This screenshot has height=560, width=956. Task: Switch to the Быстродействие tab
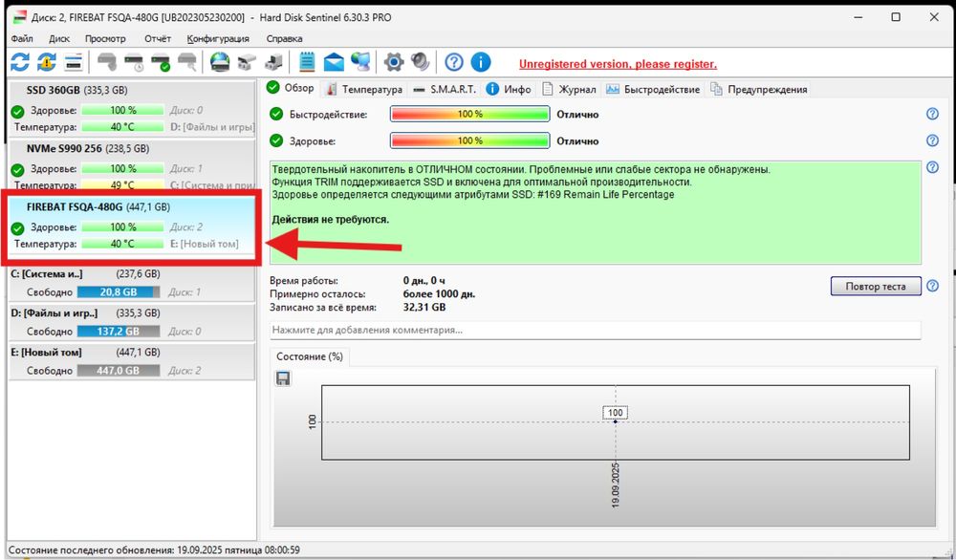click(x=653, y=89)
